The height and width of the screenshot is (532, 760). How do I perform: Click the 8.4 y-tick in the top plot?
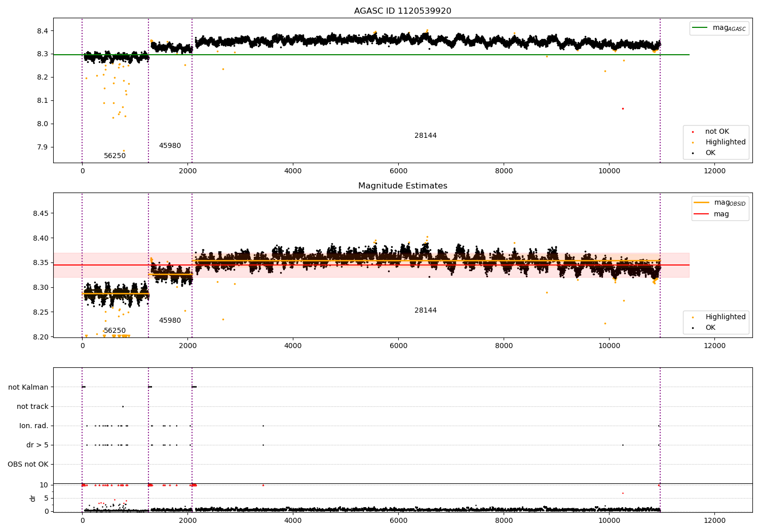[x=43, y=31]
